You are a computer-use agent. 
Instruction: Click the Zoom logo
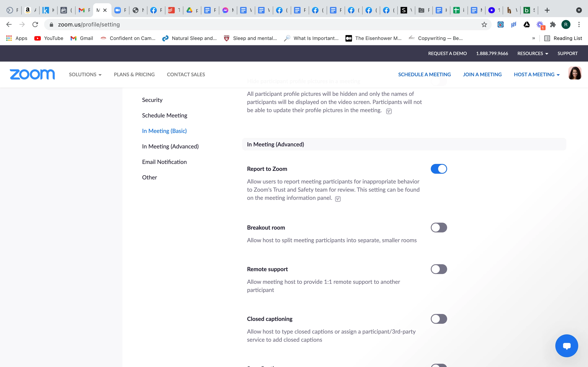pyautogui.click(x=32, y=74)
